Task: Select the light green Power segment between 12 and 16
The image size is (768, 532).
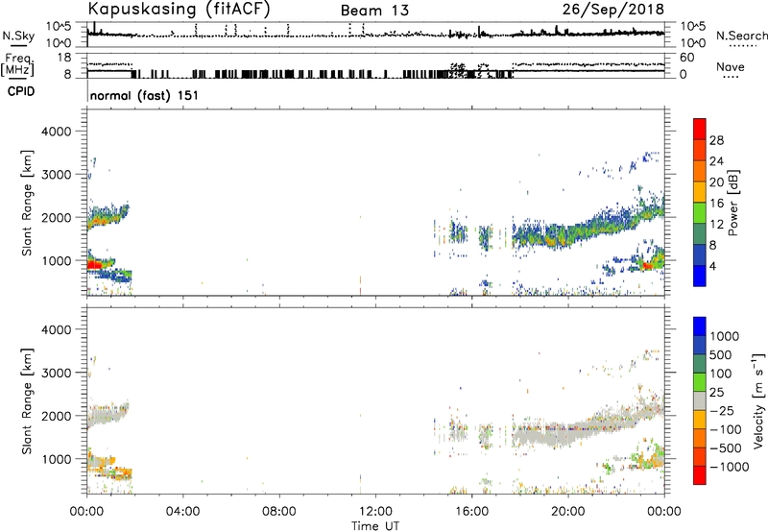Action: (700, 213)
